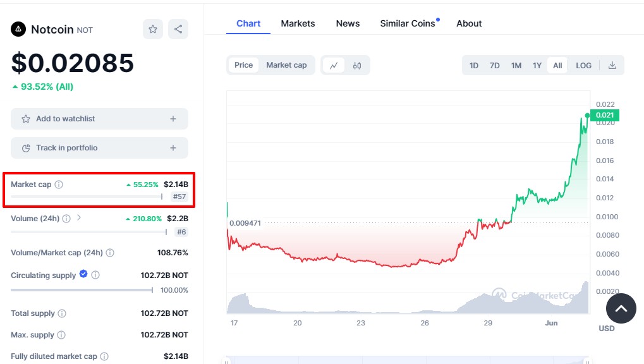Set chart range to 1M
This screenshot has height=364, width=644.
(x=516, y=65)
